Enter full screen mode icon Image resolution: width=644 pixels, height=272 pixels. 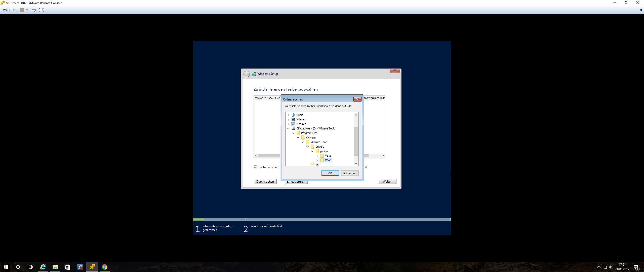pyautogui.click(x=41, y=10)
